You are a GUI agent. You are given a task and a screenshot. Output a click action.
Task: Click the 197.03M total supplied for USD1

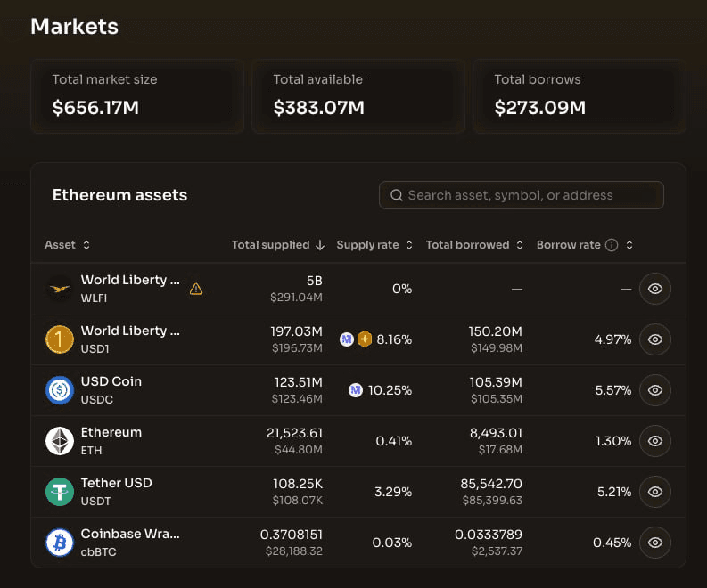[x=296, y=331]
